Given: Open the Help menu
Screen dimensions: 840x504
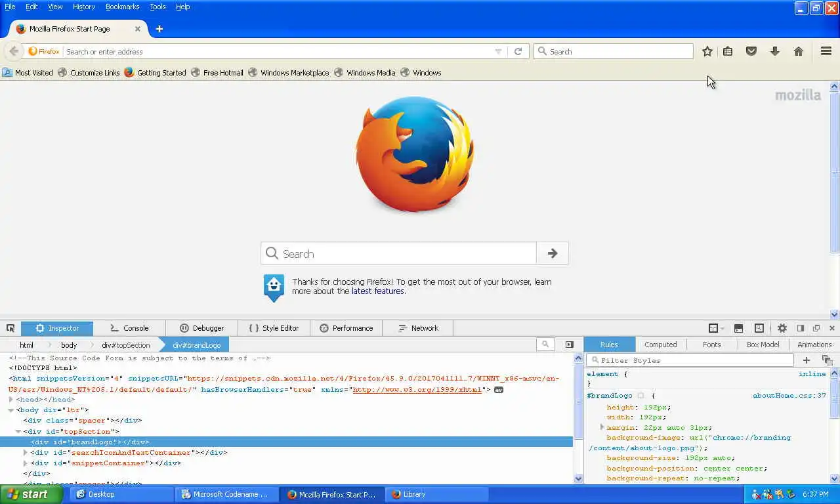Looking at the screenshot, I should (x=183, y=7).
